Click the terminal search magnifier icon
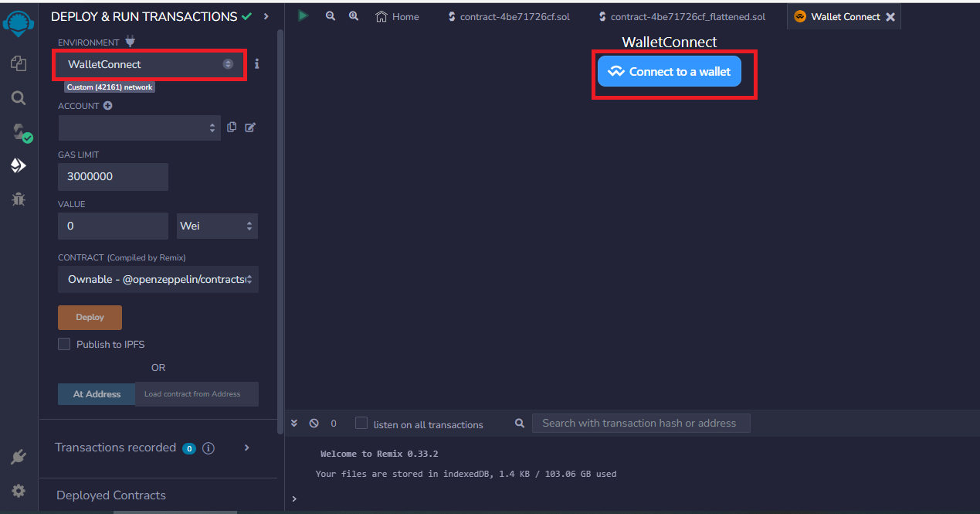Viewport: 980px width, 514px height. point(520,424)
